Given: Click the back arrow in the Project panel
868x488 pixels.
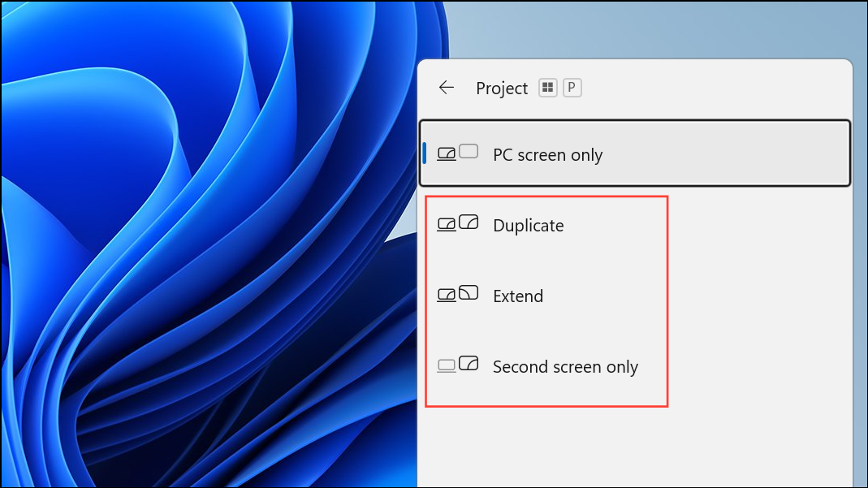Looking at the screenshot, I should (446, 88).
